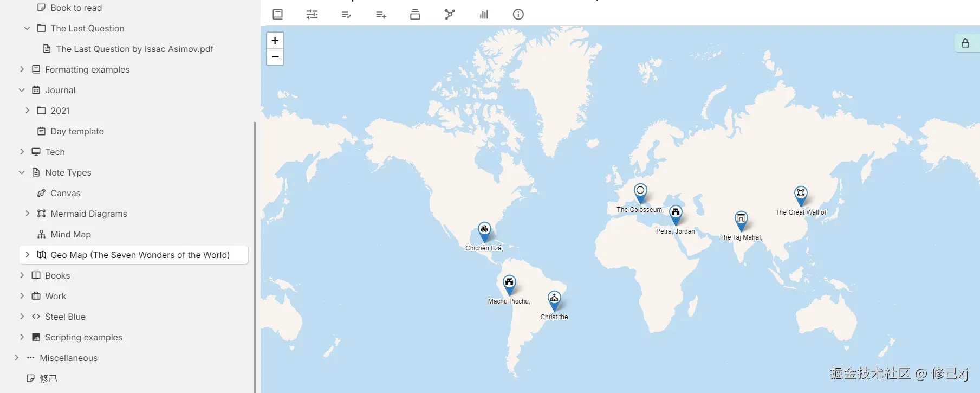Image resolution: width=980 pixels, height=393 pixels.
Task: Open the promoted attributes list-plus icon
Action: click(381, 14)
